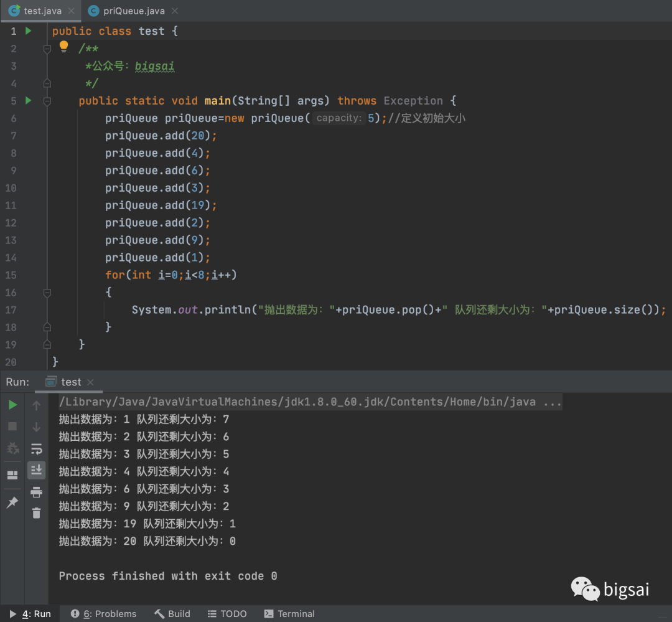Run class via line 1 gutter arrow

pyautogui.click(x=28, y=31)
